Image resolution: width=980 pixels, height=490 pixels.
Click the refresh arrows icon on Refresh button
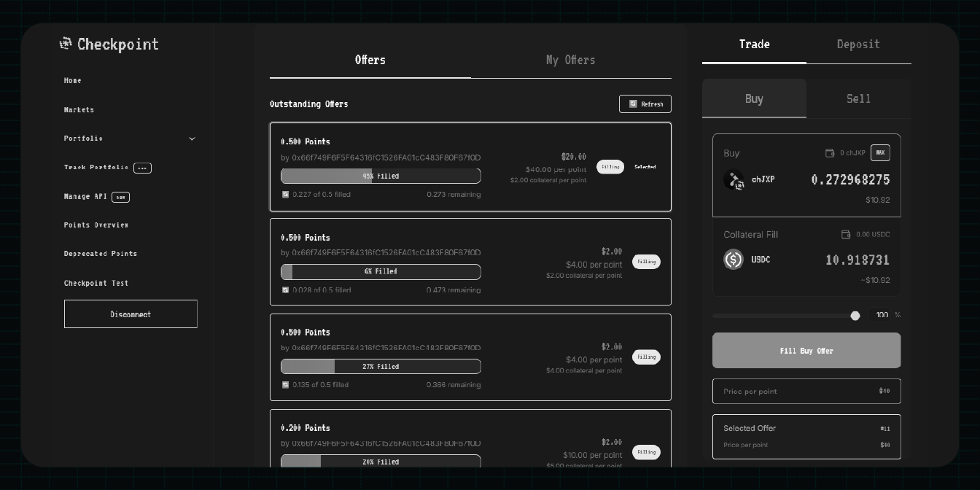(634, 104)
